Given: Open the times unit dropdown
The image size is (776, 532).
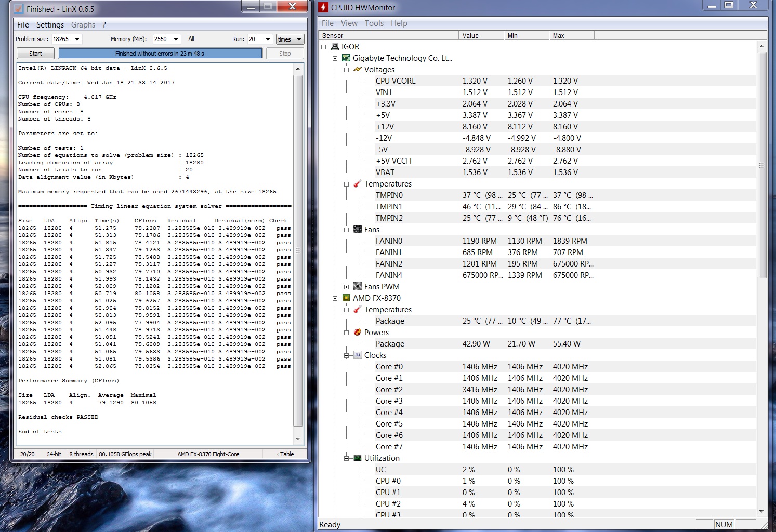Looking at the screenshot, I should coord(290,39).
